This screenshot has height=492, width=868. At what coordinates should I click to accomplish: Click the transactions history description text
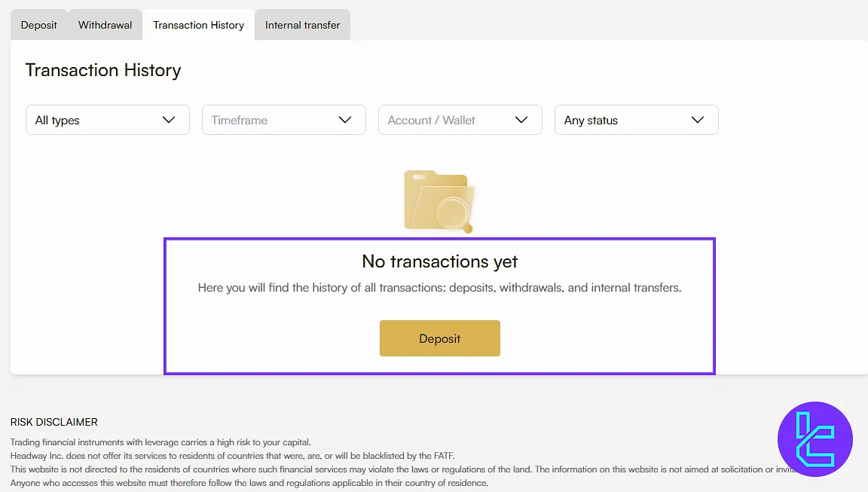439,288
